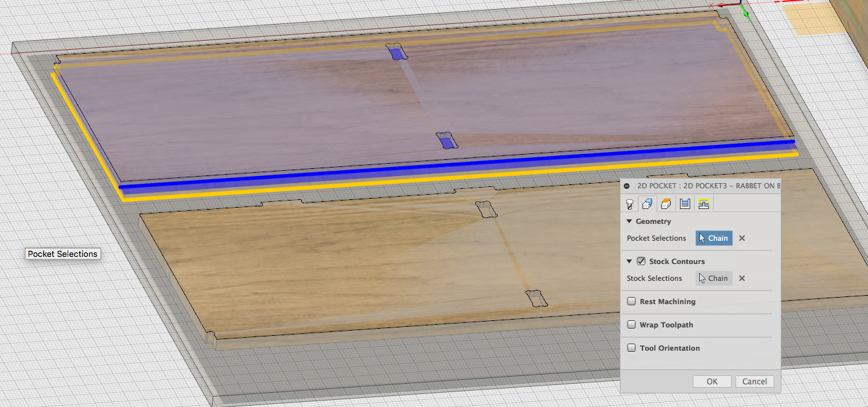Clear Stock Selections with the X icon
Image resolution: width=868 pixels, height=407 pixels.
click(x=741, y=278)
